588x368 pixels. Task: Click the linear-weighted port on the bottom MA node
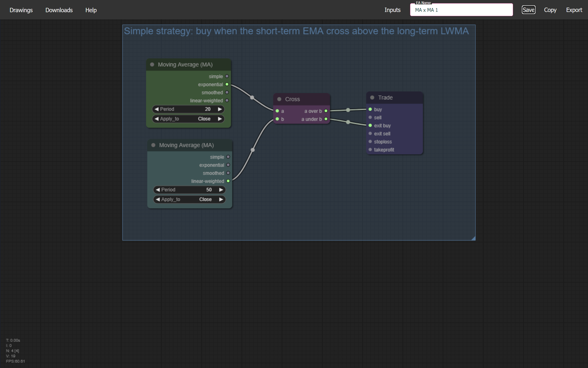pos(228,181)
